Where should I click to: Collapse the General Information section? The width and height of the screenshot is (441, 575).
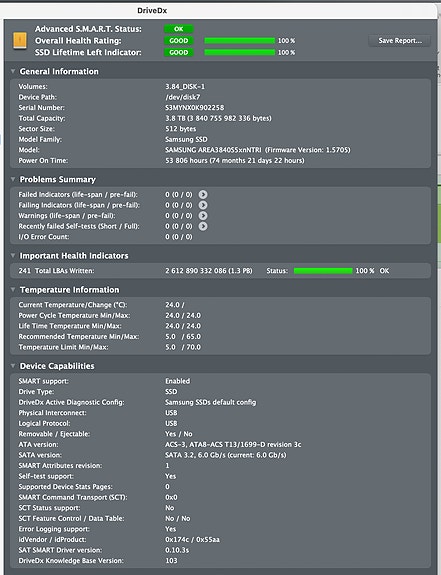[x=13, y=71]
